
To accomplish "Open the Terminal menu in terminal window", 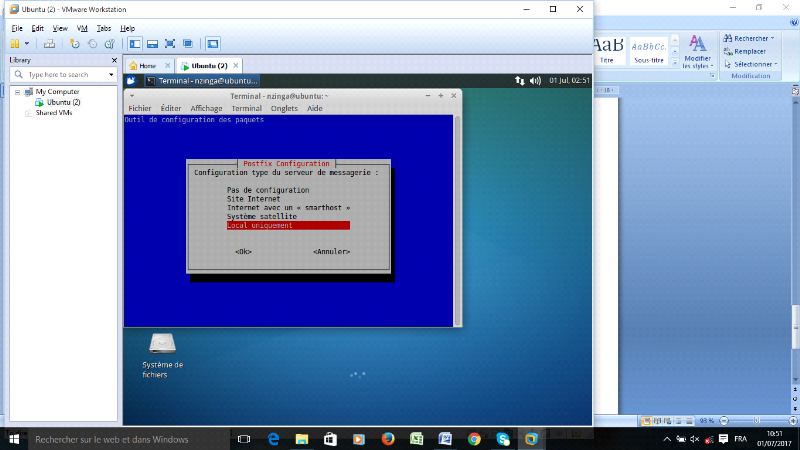I will (x=246, y=108).
